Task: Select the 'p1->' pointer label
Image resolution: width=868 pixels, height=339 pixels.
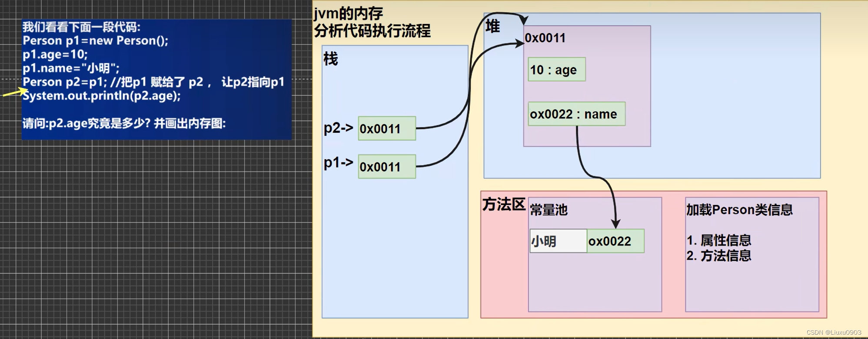Action: [339, 163]
